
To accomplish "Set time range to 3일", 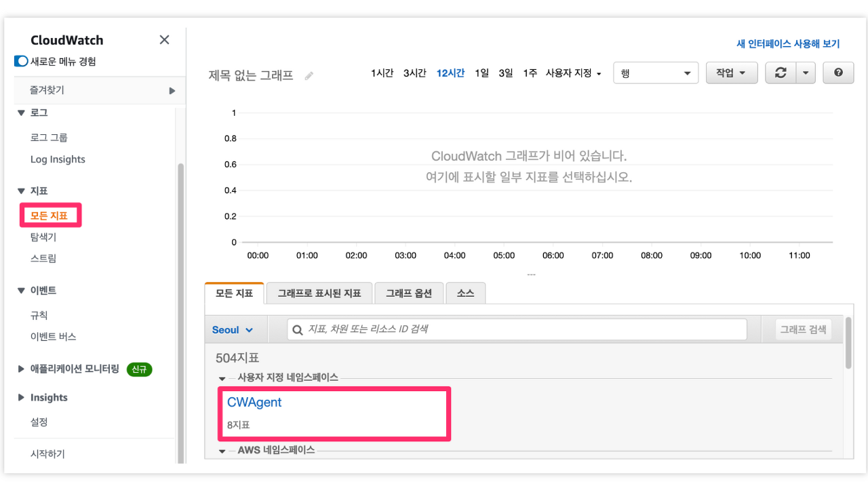I will pos(506,73).
